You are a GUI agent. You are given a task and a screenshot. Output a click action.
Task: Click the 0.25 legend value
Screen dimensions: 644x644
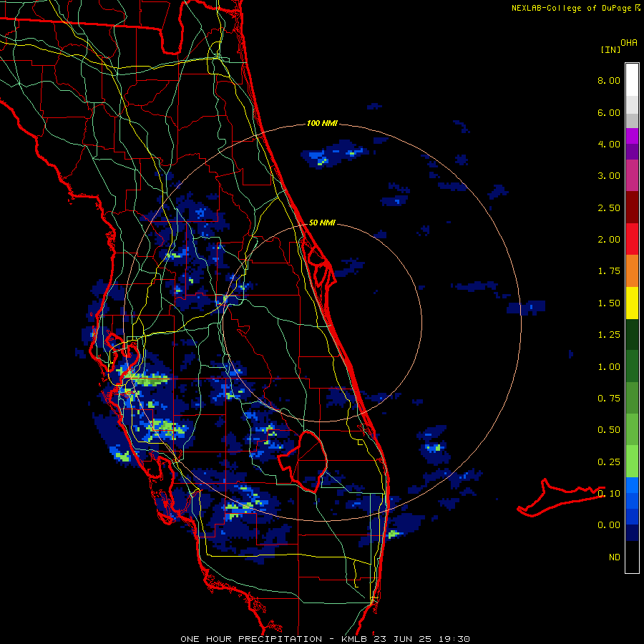coord(609,462)
